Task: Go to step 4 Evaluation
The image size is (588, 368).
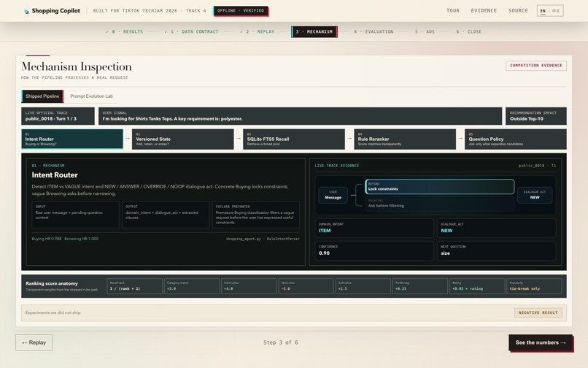Action: click(374, 31)
